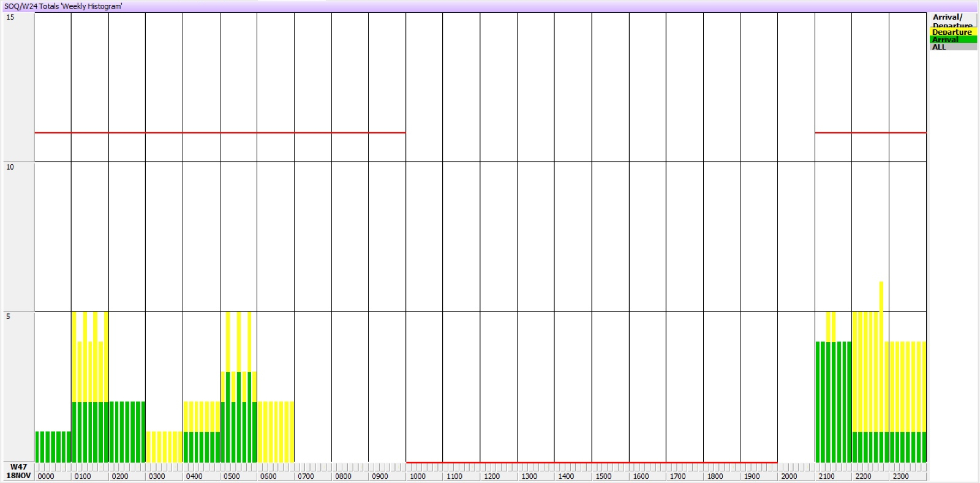This screenshot has height=483, width=980.
Task: Select the 2300 hour header
Action: (x=900, y=476)
